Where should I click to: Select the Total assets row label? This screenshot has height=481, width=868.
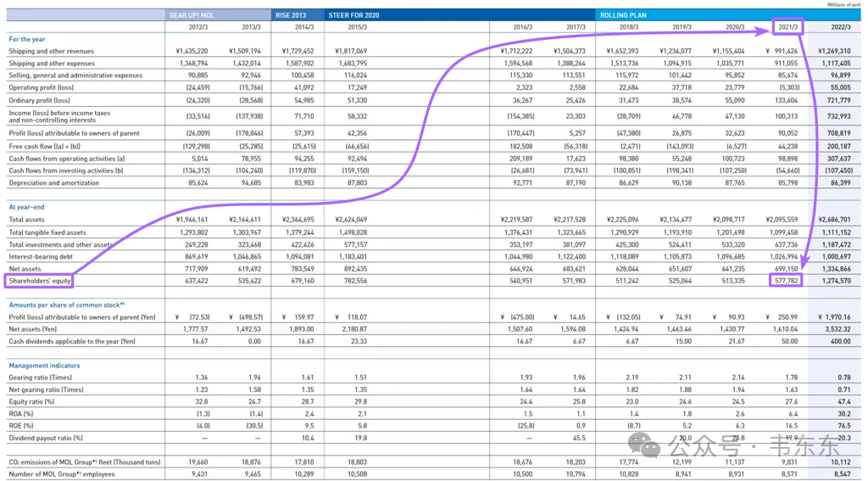[x=26, y=220]
